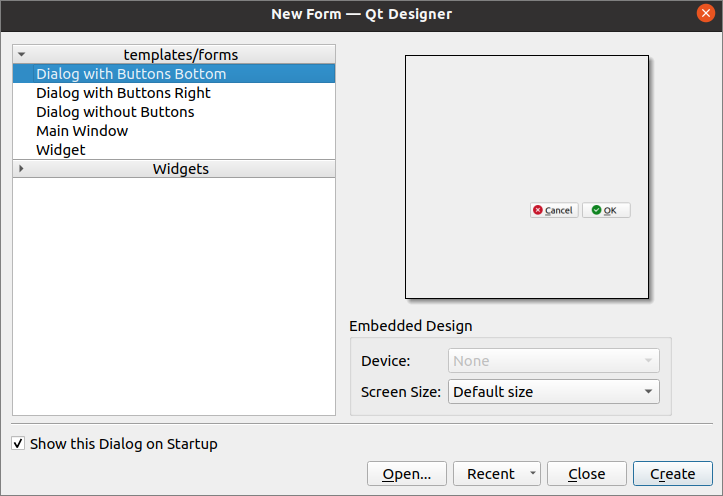Image resolution: width=723 pixels, height=496 pixels.
Task: Open the Recent files dropdown arrow
Action: [532, 474]
